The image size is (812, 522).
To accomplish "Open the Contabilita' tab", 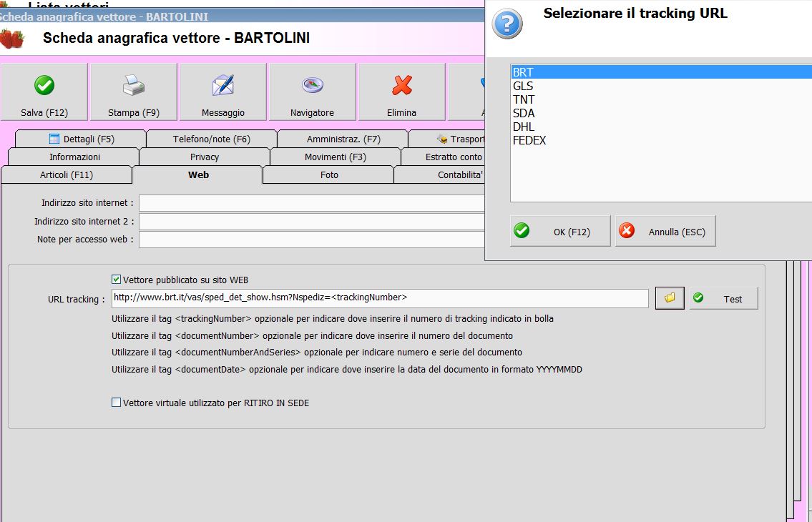I will 440,175.
